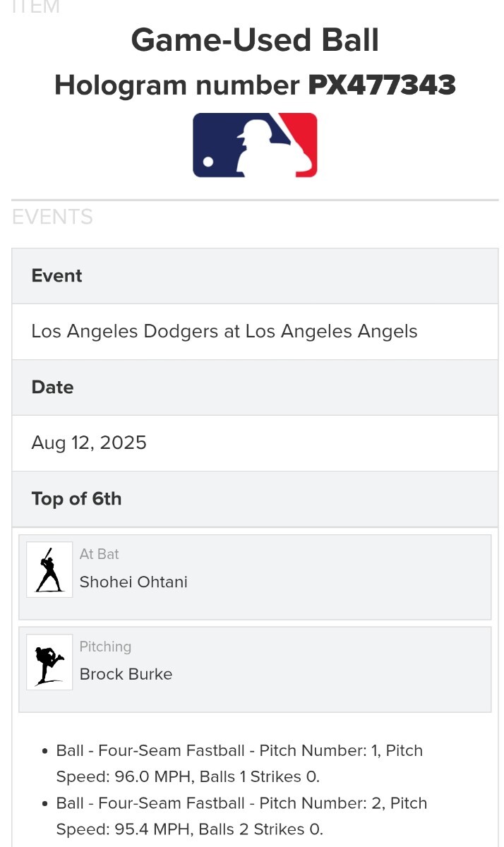Click the Aug 12, 2025 date value

click(x=89, y=443)
